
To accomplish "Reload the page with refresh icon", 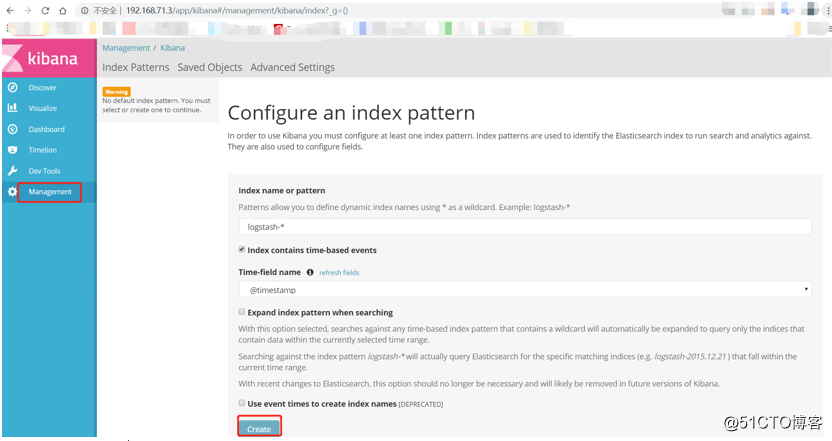I will [45, 11].
